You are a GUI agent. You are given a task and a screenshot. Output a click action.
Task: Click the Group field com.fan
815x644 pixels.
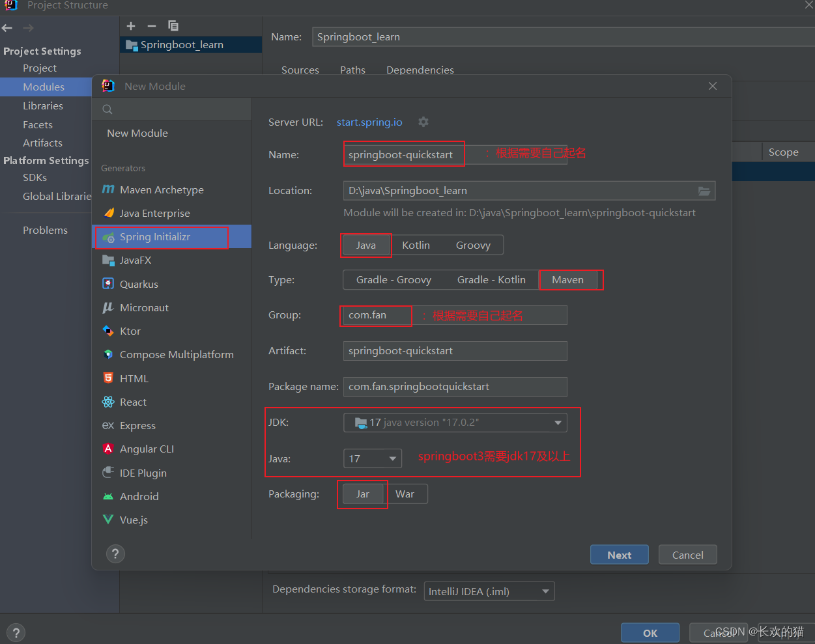point(455,315)
